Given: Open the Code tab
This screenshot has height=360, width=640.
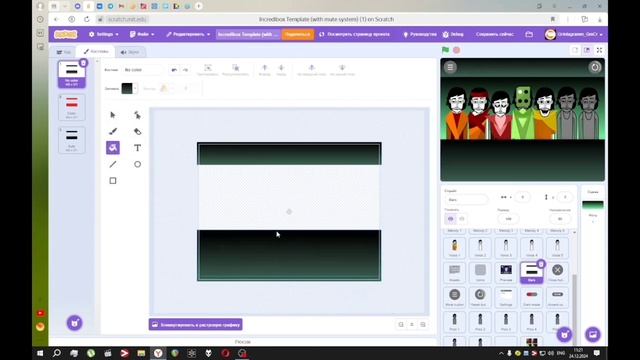Looking at the screenshot, I should click(64, 52).
